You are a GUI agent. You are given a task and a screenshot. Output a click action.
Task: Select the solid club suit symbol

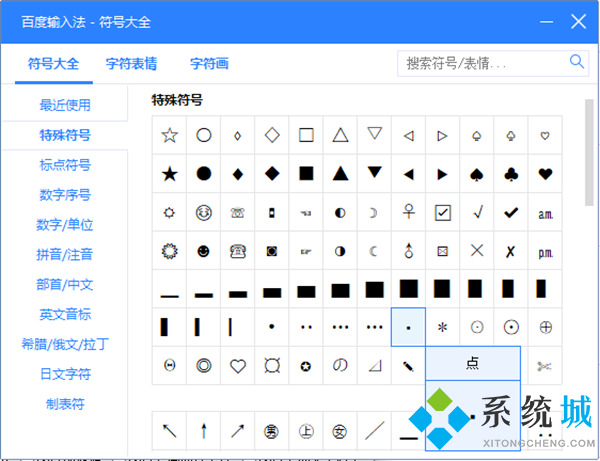pos(511,174)
